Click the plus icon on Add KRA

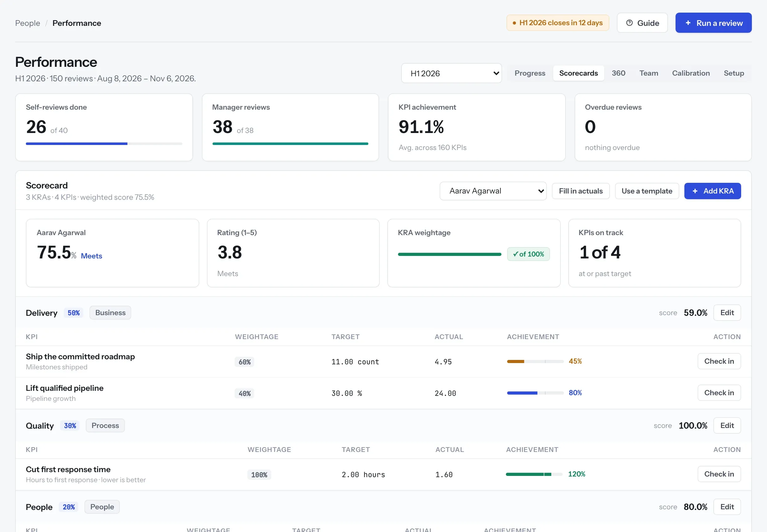[x=695, y=191]
